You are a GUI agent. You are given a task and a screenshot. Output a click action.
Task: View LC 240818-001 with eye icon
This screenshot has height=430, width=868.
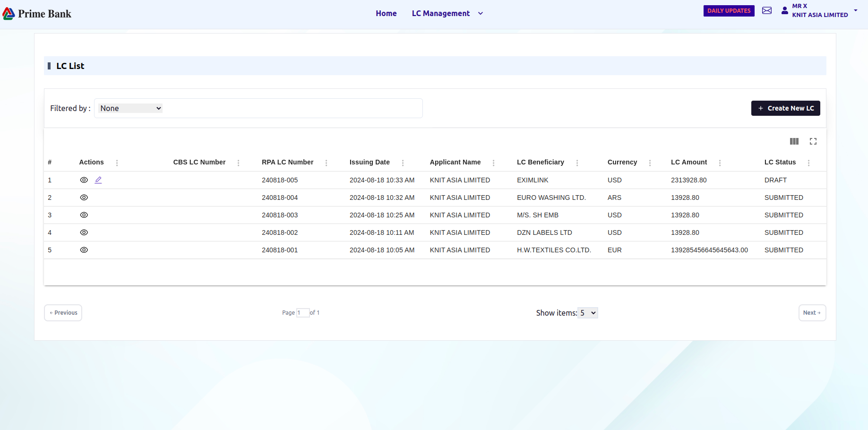point(84,250)
